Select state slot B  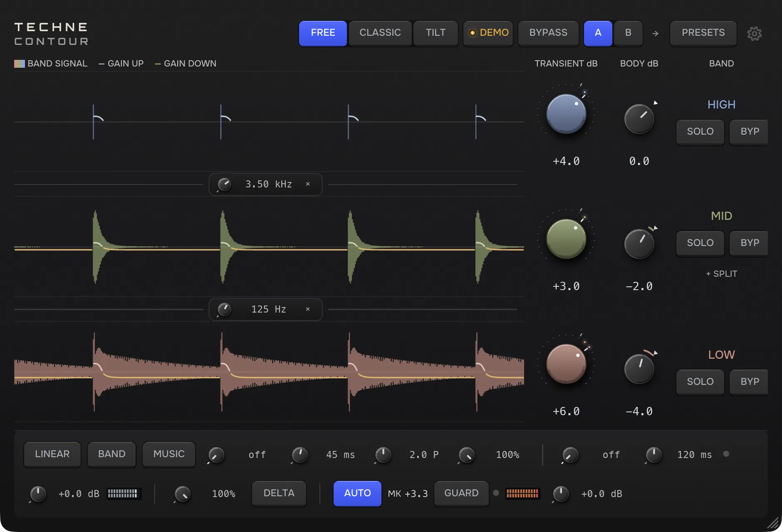pyautogui.click(x=628, y=33)
